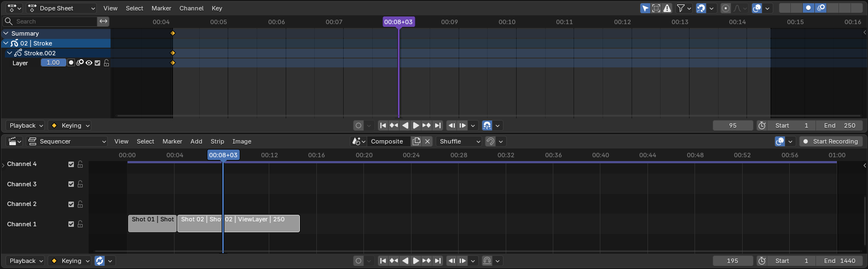This screenshot has height=269, width=868.
Task: Enable Only Show Selected filter in Dope Sheet
Action: click(x=646, y=8)
